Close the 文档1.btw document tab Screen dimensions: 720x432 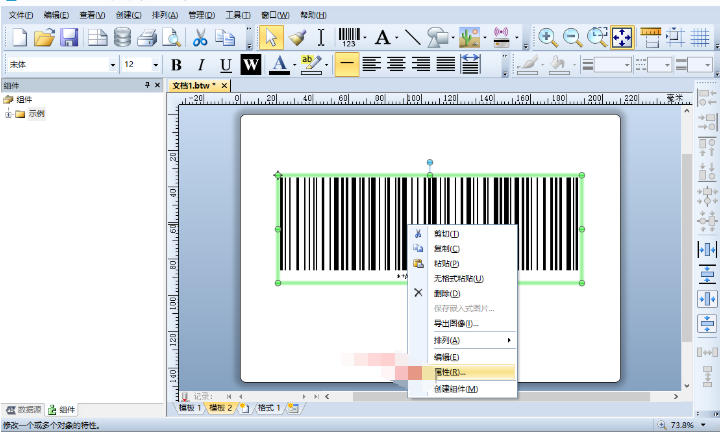point(224,86)
